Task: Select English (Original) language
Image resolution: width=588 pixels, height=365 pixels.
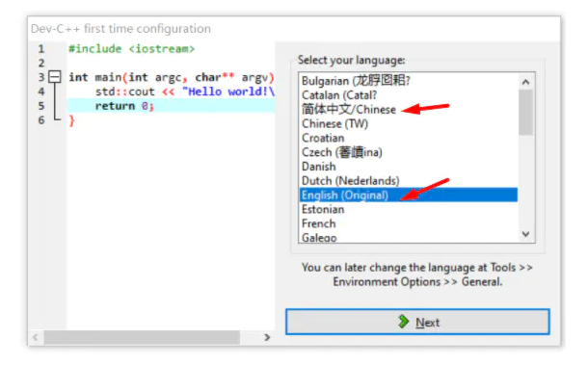Action: (409, 195)
